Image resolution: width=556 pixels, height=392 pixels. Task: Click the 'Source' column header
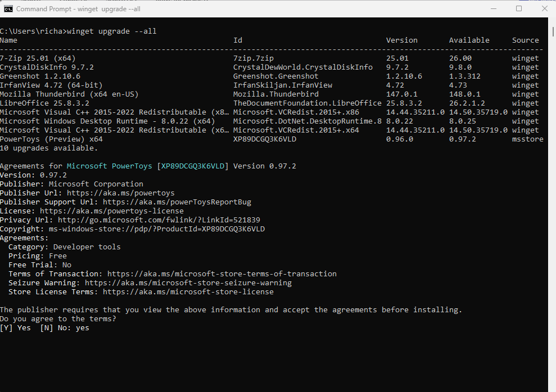(525, 40)
